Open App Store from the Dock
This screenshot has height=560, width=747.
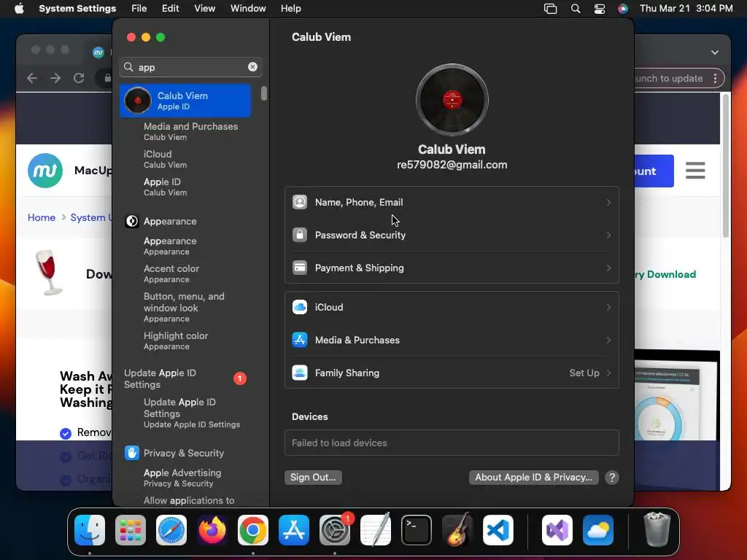coord(294,530)
